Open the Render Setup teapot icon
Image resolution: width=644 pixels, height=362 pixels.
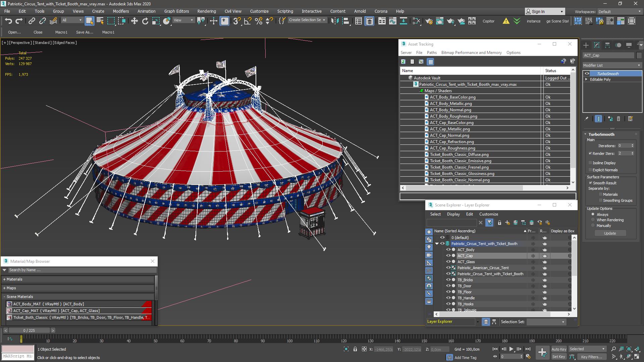pyautogui.click(x=429, y=21)
